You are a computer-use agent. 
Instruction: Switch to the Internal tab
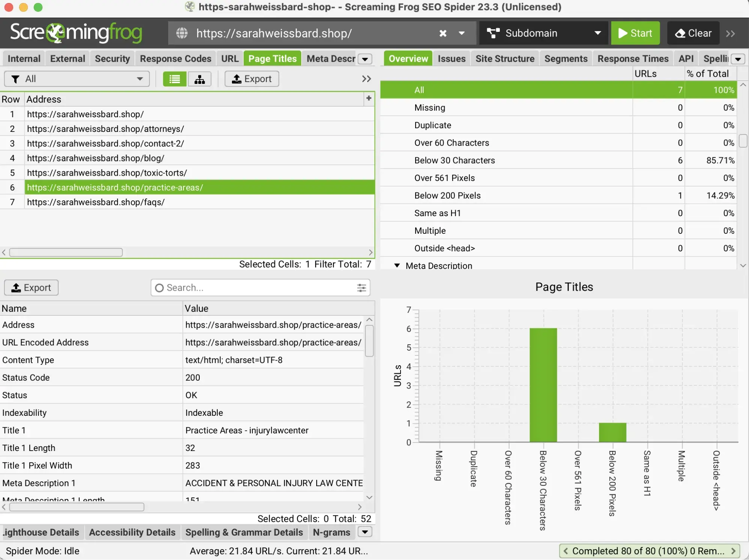point(24,59)
